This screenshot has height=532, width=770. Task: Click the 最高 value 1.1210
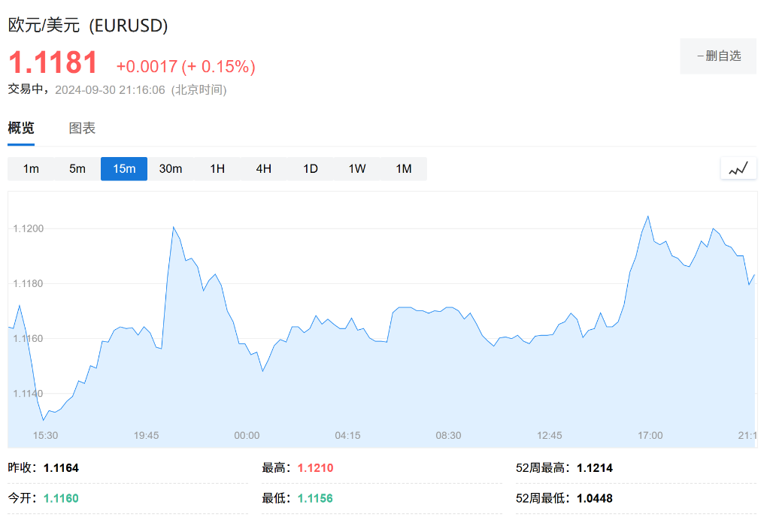tap(315, 467)
